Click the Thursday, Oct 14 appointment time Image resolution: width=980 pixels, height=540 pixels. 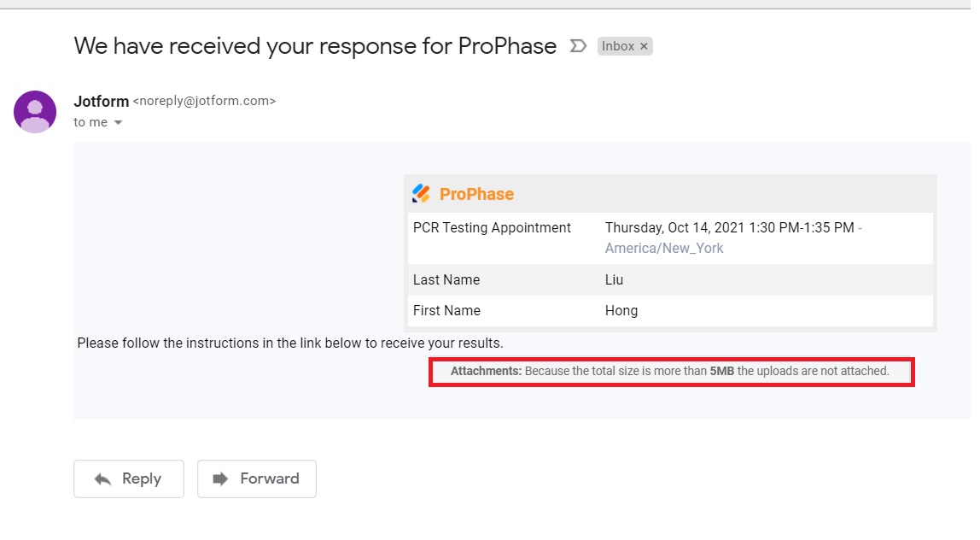click(x=729, y=228)
